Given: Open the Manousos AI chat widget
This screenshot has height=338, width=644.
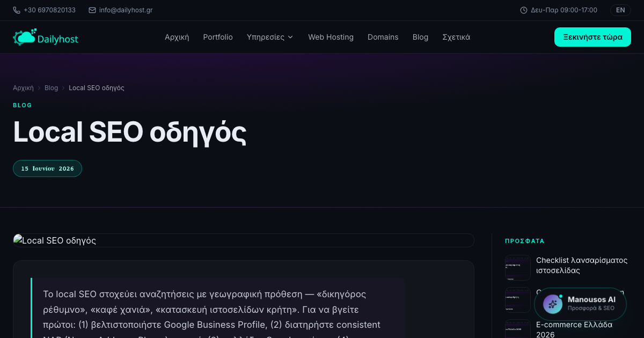Looking at the screenshot, I should [x=580, y=304].
